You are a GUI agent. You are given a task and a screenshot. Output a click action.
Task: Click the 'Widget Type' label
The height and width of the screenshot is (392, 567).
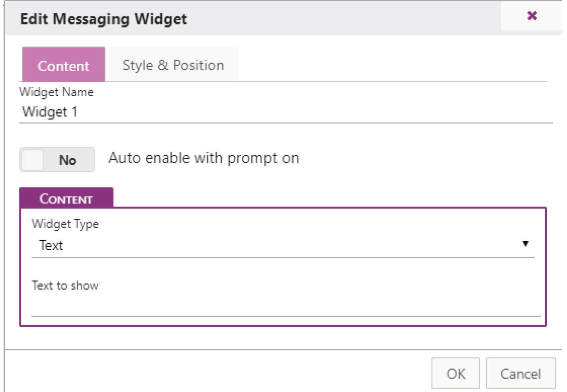65,224
